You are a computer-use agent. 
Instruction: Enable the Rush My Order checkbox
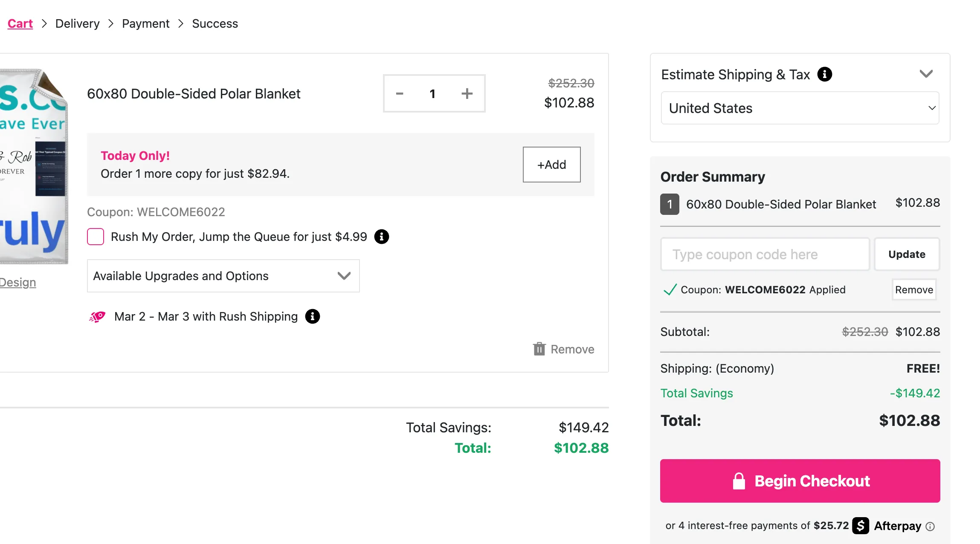click(x=96, y=237)
